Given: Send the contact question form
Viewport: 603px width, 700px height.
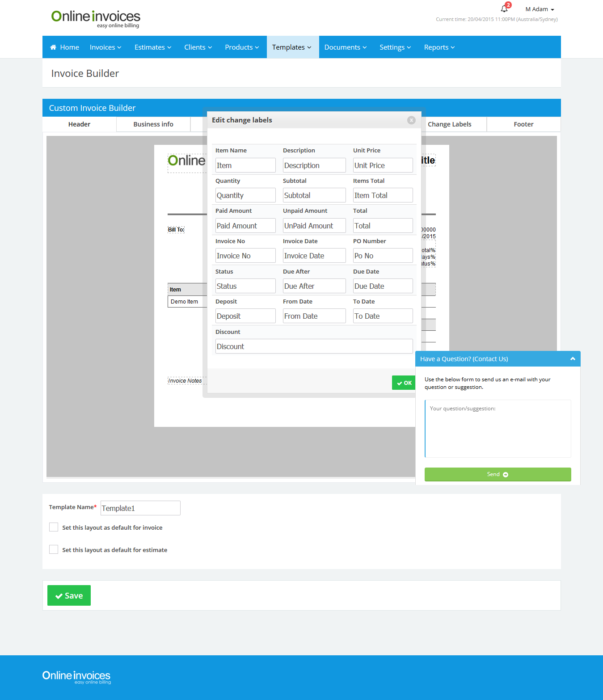Looking at the screenshot, I should click(x=498, y=474).
